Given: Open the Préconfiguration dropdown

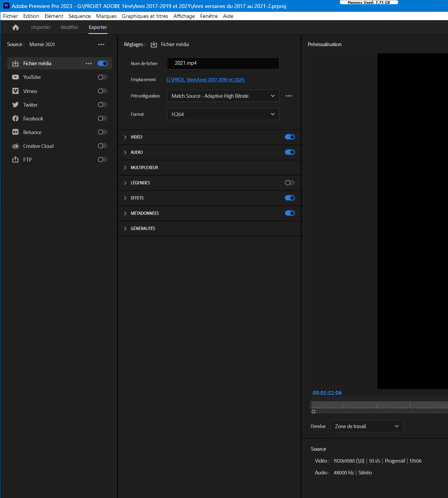Looking at the screenshot, I should [223, 96].
